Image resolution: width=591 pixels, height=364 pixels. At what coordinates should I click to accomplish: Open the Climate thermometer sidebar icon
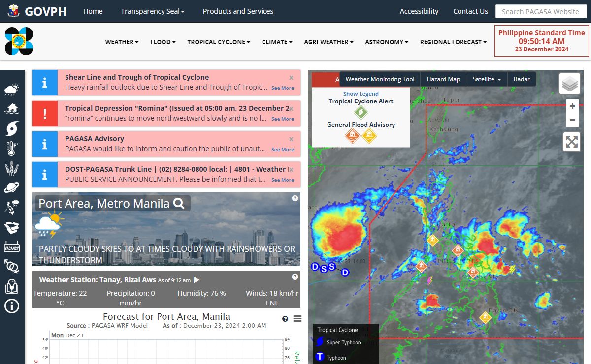(x=12, y=149)
